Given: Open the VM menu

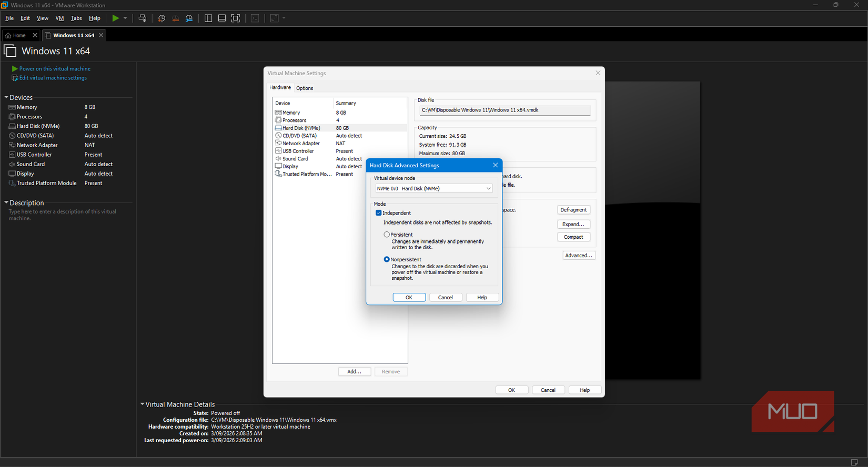Looking at the screenshot, I should point(59,18).
